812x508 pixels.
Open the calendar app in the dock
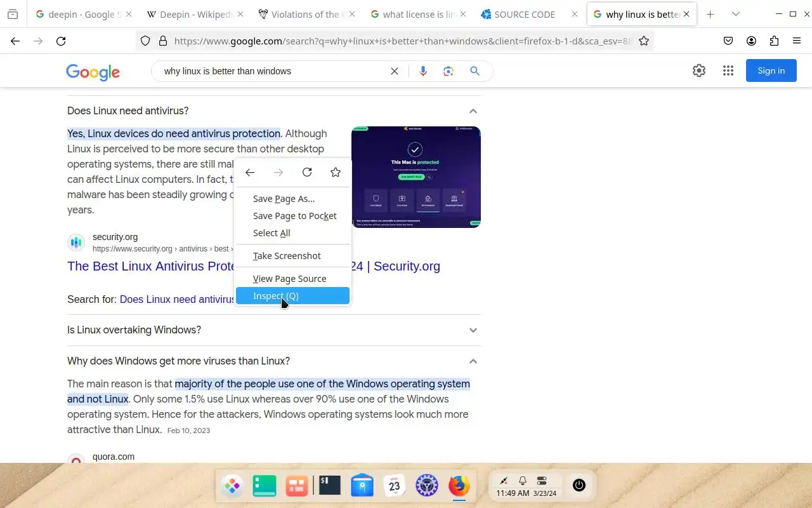(395, 486)
